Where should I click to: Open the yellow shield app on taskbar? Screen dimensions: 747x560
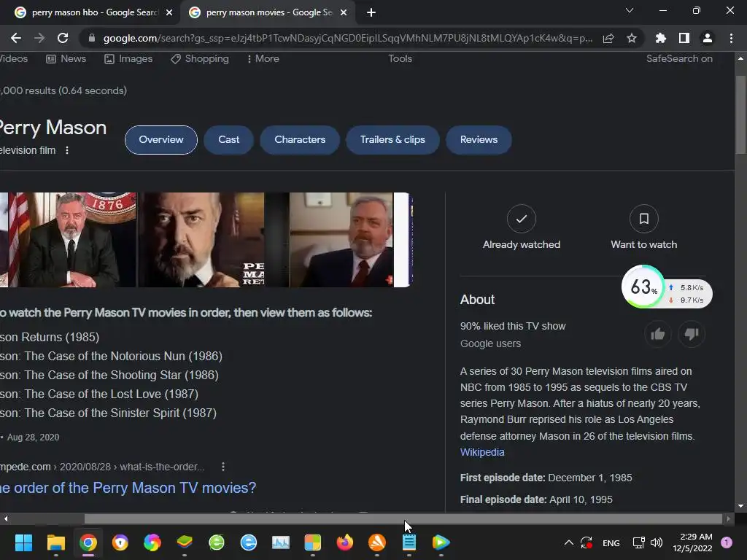coord(120,542)
